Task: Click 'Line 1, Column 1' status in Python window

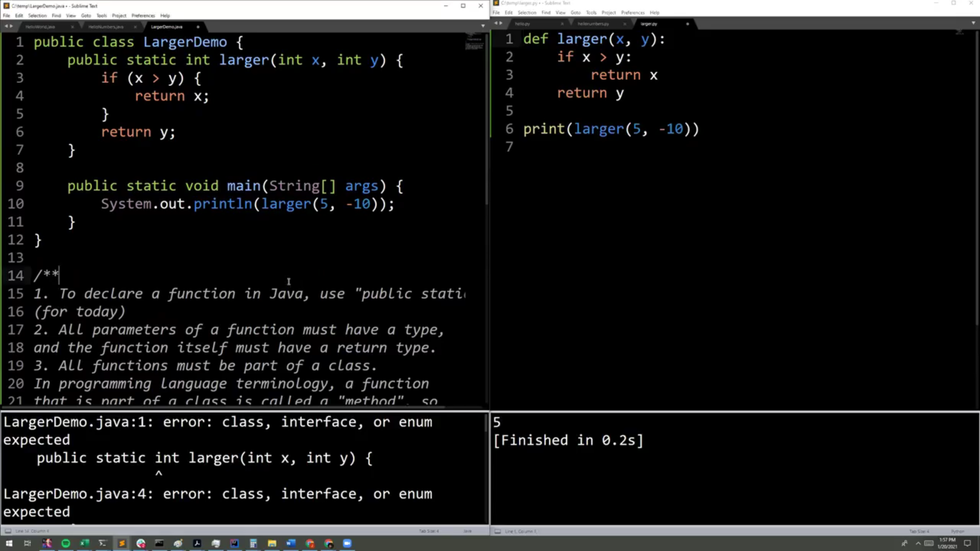Action: 521,531
